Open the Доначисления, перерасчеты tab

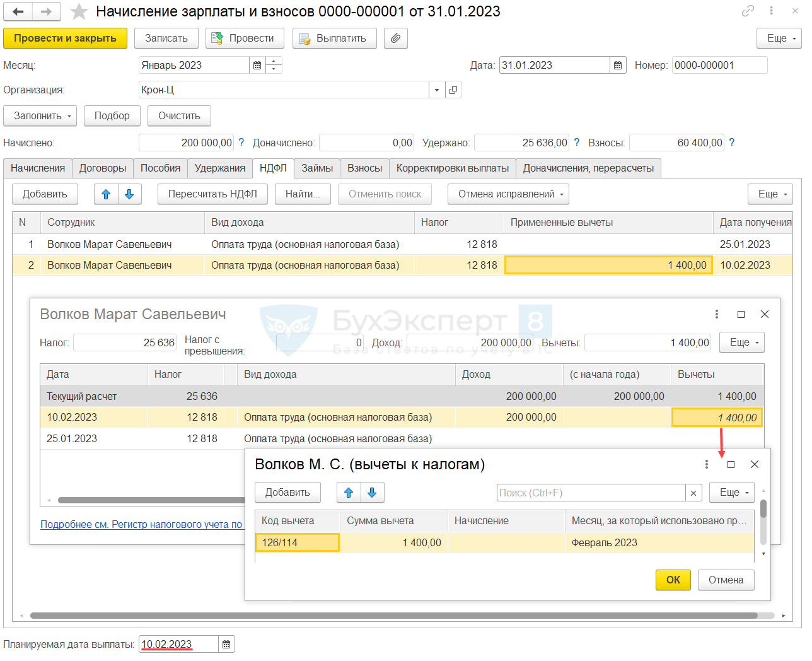coord(589,168)
